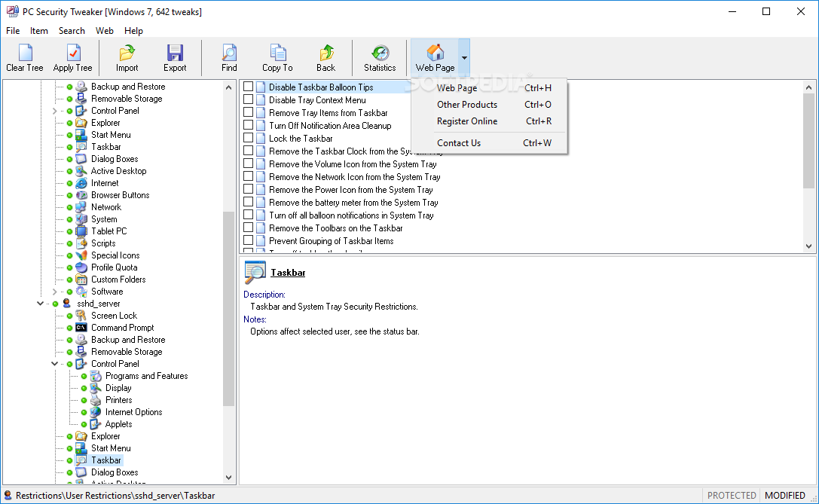Viewport: 819px width, 504px height.
Task: Choose Other Products from the dropdown menu
Action: point(490,105)
